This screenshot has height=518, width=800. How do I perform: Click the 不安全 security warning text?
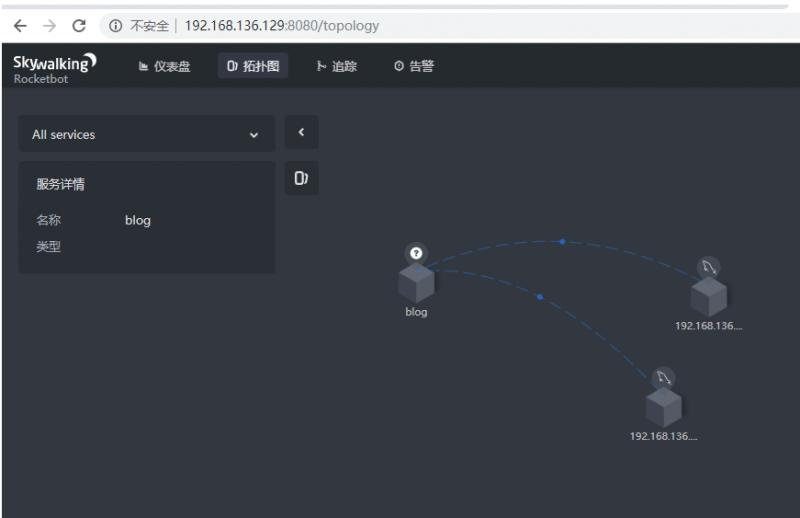pyautogui.click(x=149, y=26)
